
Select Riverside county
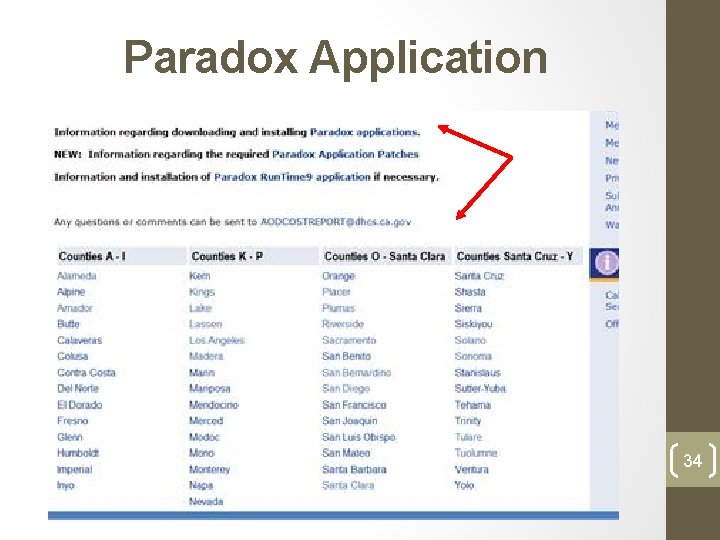[343, 324]
